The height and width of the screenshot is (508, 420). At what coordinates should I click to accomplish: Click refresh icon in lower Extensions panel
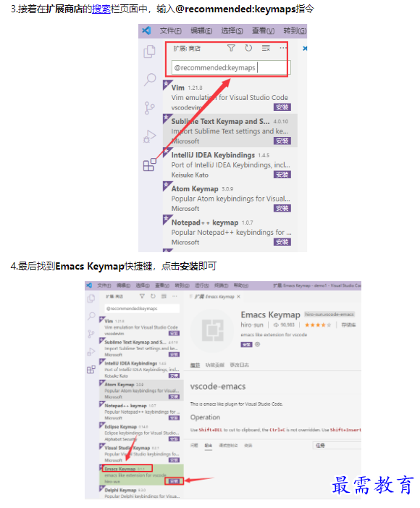tap(153, 296)
